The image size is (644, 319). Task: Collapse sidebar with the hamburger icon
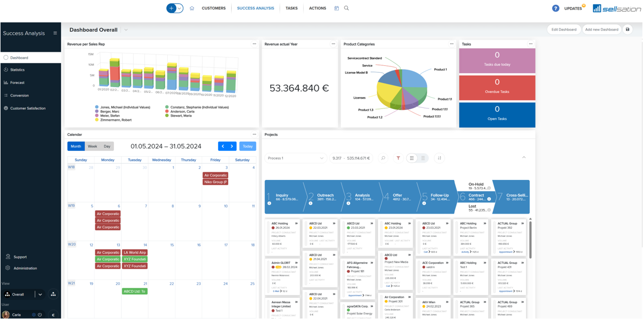pos(55,33)
